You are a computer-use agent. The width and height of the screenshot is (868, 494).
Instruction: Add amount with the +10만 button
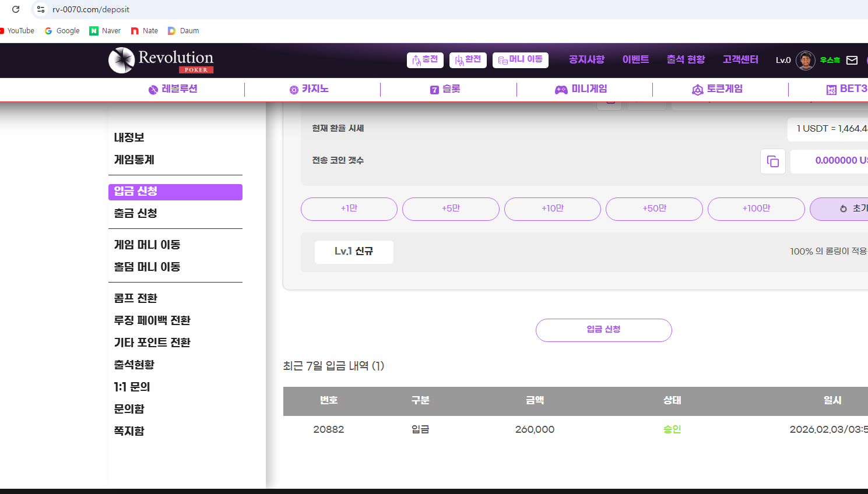tap(552, 209)
